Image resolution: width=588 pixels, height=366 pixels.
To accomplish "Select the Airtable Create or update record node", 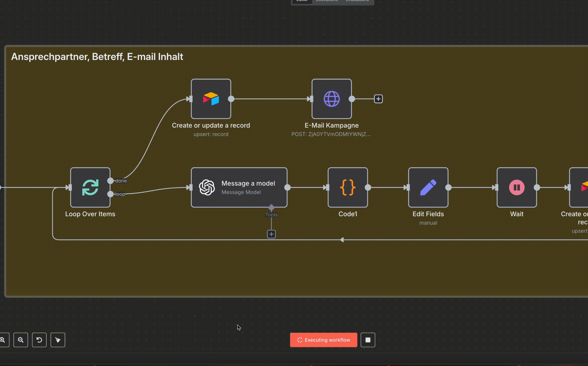I will [211, 99].
